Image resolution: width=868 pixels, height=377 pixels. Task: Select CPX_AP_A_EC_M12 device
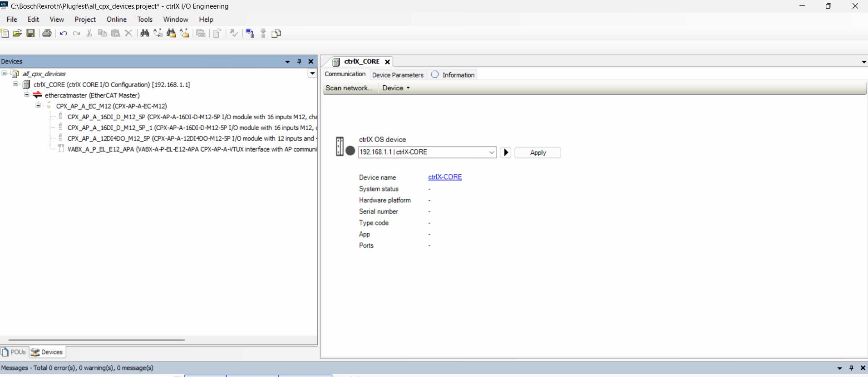point(111,106)
